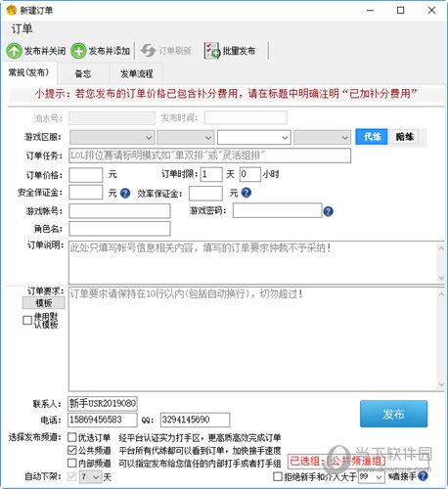Screen dimensions: 448x489
Task: Click the 发布并关闭 green arrow icon
Action: [x=15, y=51]
